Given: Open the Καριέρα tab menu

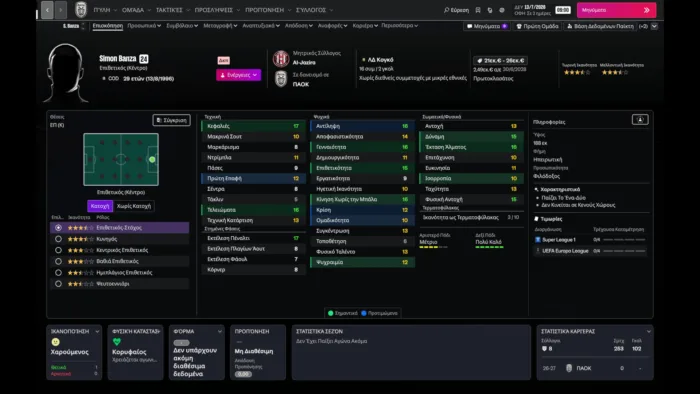Looking at the screenshot, I should [365, 26].
